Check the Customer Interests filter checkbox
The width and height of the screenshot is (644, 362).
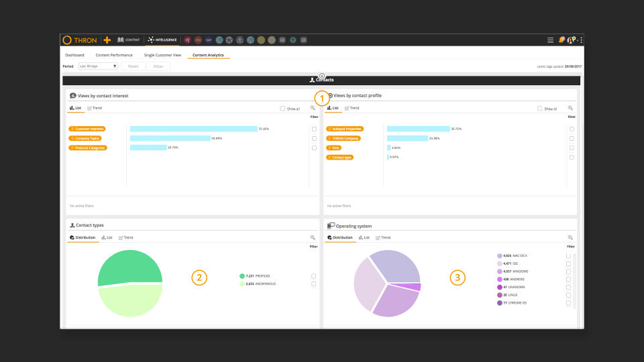click(314, 129)
